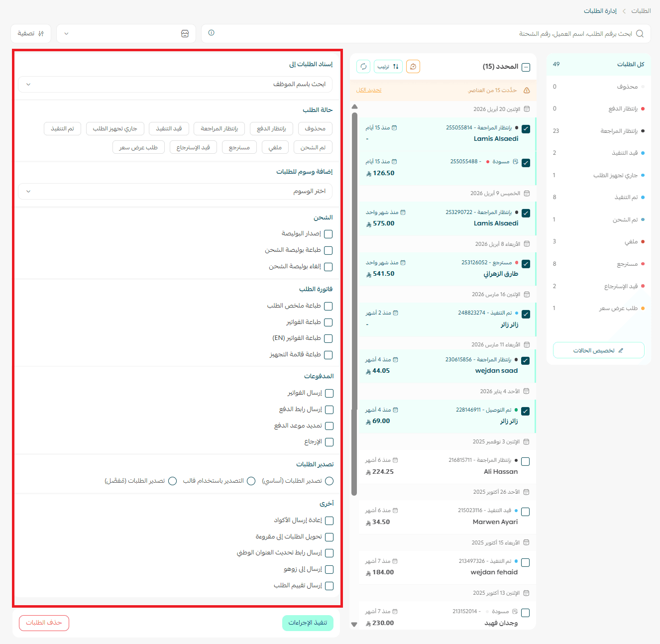Click calendar icon beside الإثنين 3 نوفمبر 2025
Image resolution: width=660 pixels, height=644 pixels.
[x=526, y=442]
